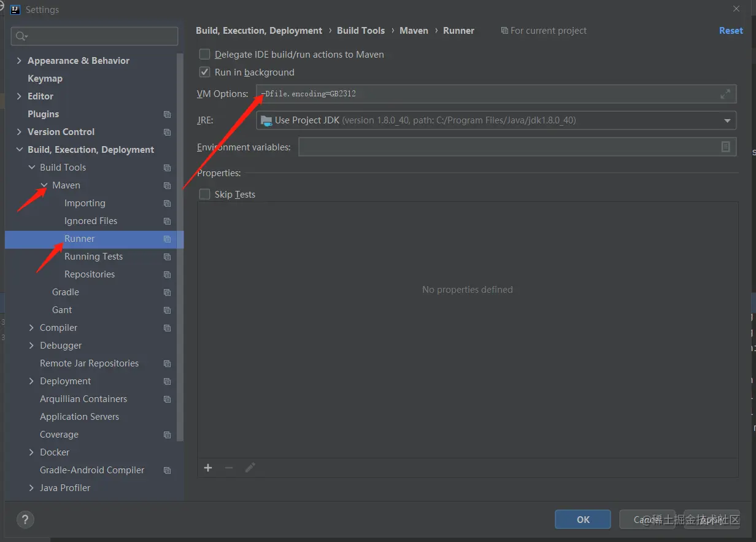Click the settings tree vertical scrollbar
Image resolution: width=756 pixels, height=542 pixels.
coord(180,247)
